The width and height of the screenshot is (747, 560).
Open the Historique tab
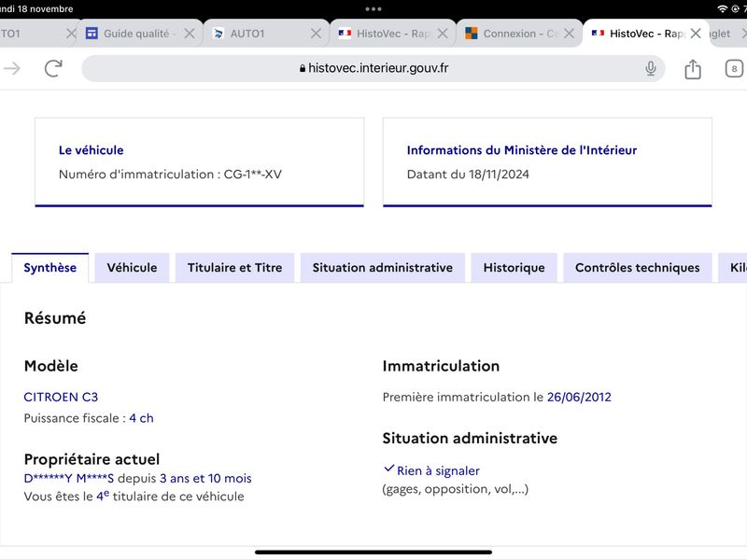(x=514, y=268)
